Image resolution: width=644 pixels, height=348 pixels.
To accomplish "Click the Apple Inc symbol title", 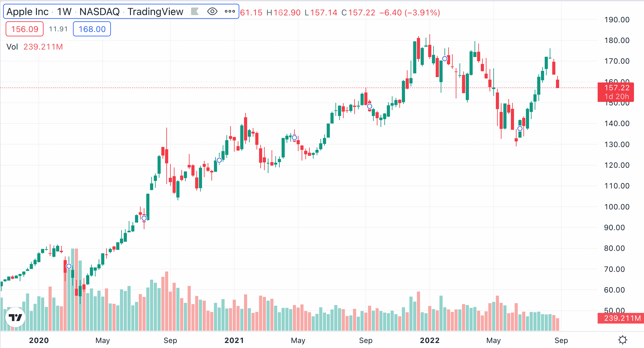I will click(x=28, y=12).
